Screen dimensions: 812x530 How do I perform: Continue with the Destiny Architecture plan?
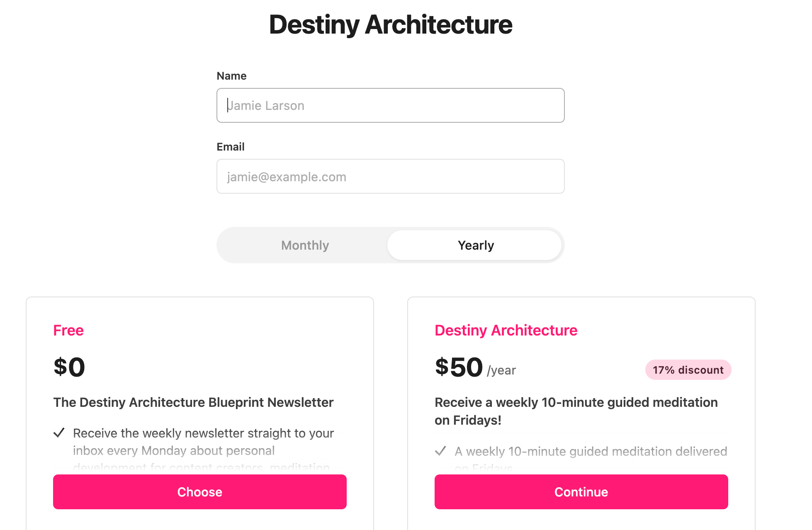pyautogui.click(x=581, y=492)
